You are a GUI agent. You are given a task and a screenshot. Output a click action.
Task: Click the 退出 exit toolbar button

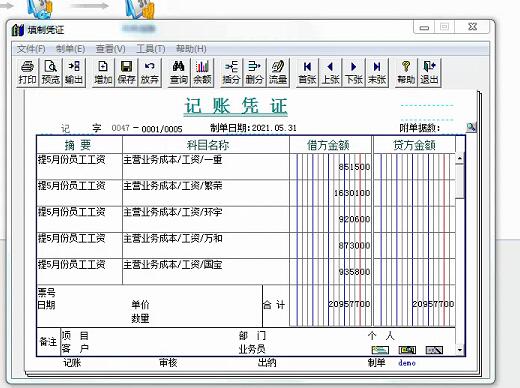coord(429,72)
